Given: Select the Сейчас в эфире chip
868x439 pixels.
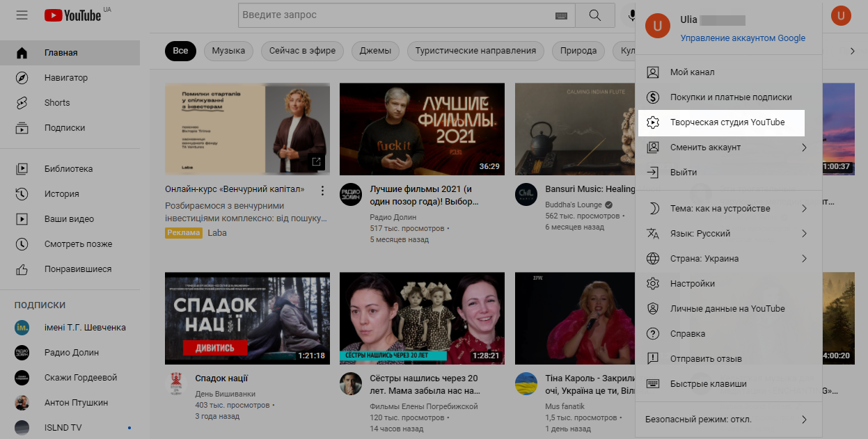Looking at the screenshot, I should tap(302, 51).
